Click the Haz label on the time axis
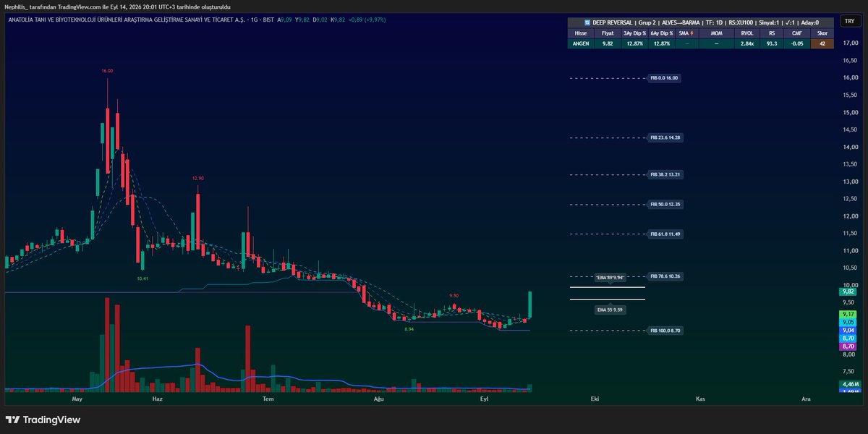This screenshot has width=868, height=434. coord(158,399)
